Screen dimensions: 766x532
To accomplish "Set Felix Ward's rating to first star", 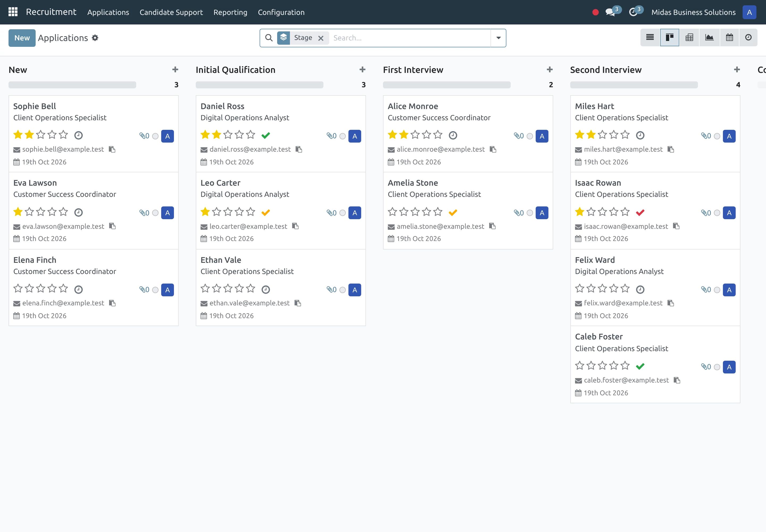I will [580, 288].
